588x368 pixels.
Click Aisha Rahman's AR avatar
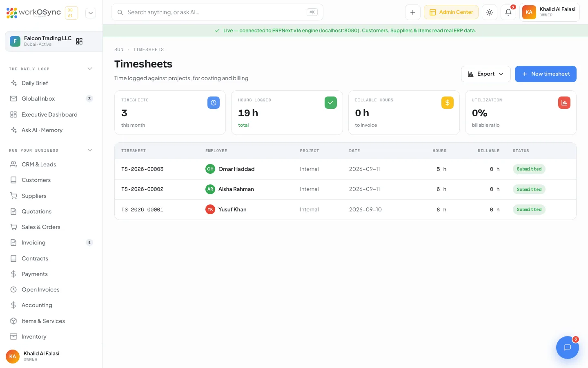coord(210,189)
